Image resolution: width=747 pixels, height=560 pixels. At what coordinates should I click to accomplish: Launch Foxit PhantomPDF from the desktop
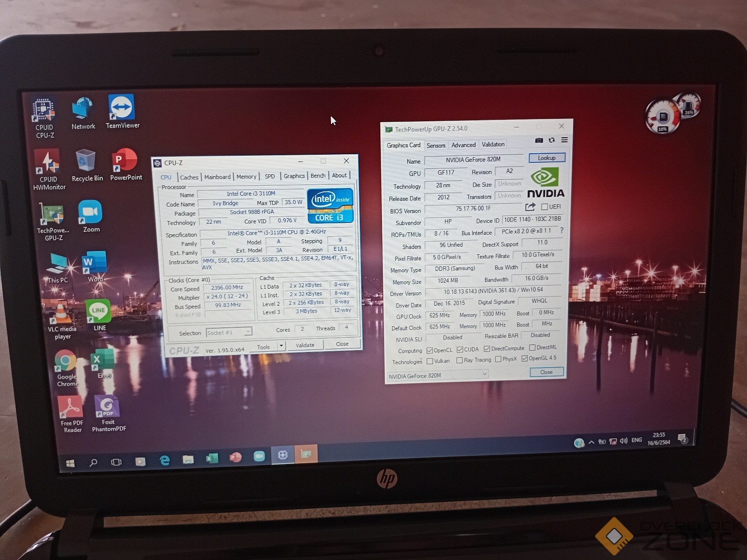point(108,414)
